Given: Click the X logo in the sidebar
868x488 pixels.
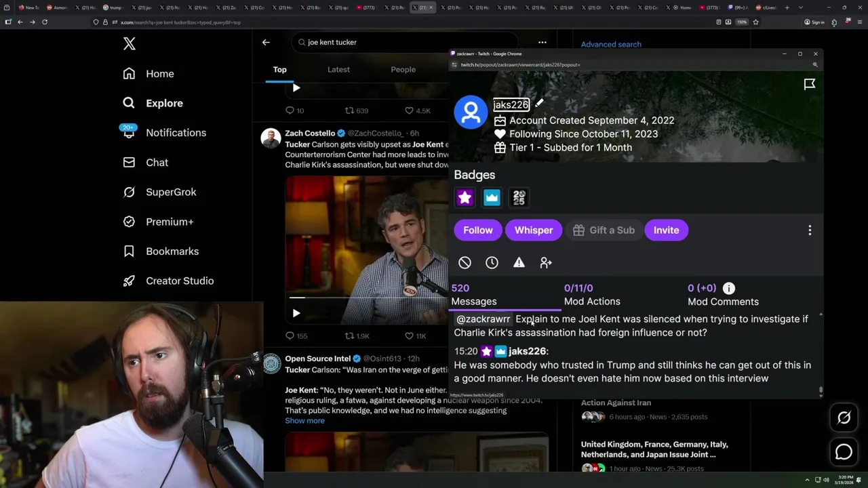Looking at the screenshot, I should 130,44.
